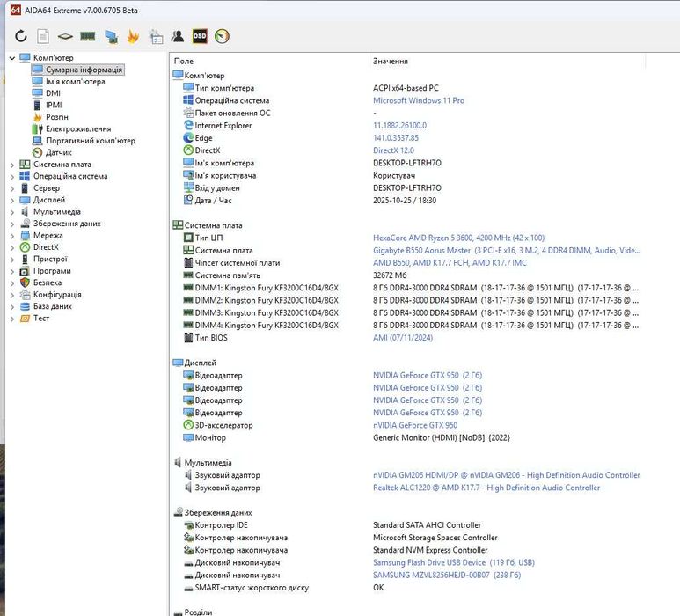Expand the Дисплей tree node

coord(12,201)
